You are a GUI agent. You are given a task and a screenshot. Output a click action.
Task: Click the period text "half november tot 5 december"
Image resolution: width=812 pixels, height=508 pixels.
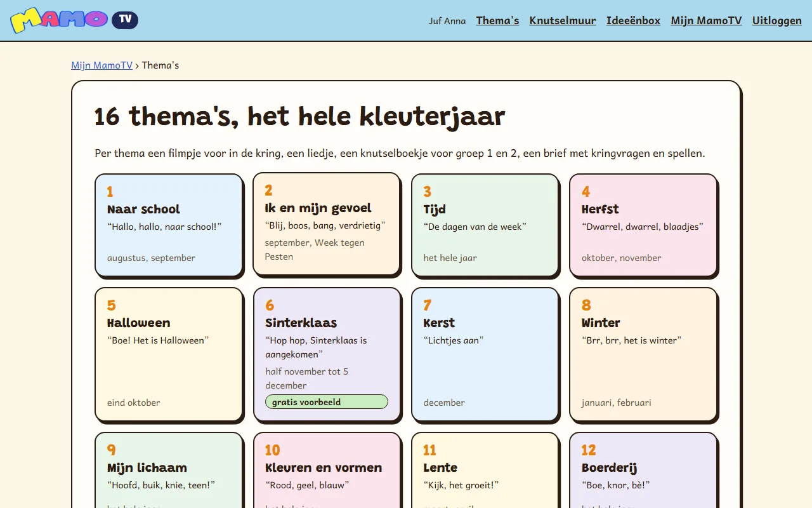pos(307,378)
